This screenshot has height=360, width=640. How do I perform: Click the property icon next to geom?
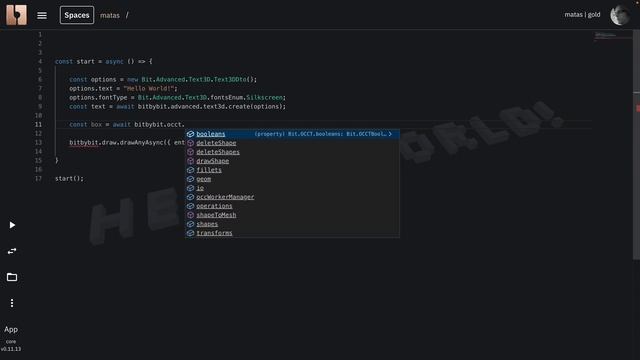point(190,179)
